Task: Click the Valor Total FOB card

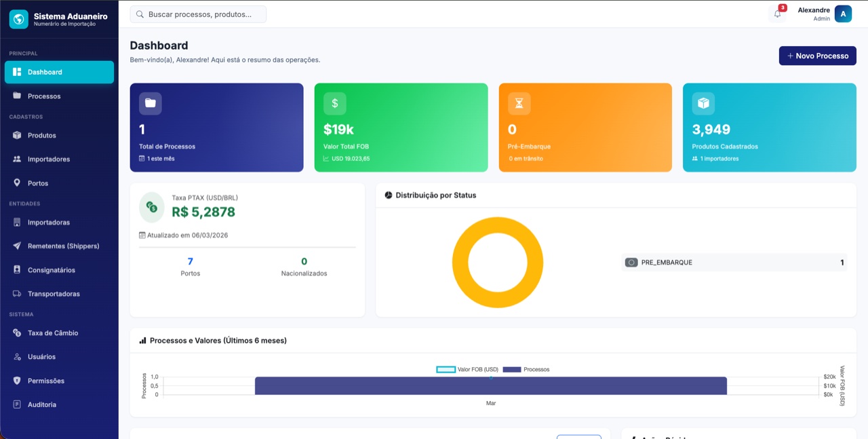Action: coord(401,128)
